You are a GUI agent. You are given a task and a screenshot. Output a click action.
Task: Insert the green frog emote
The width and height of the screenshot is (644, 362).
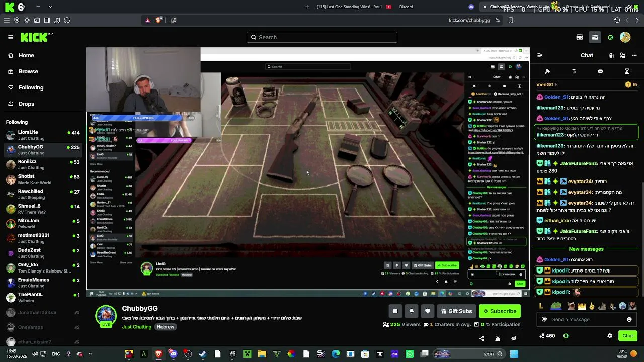(x=556, y=306)
